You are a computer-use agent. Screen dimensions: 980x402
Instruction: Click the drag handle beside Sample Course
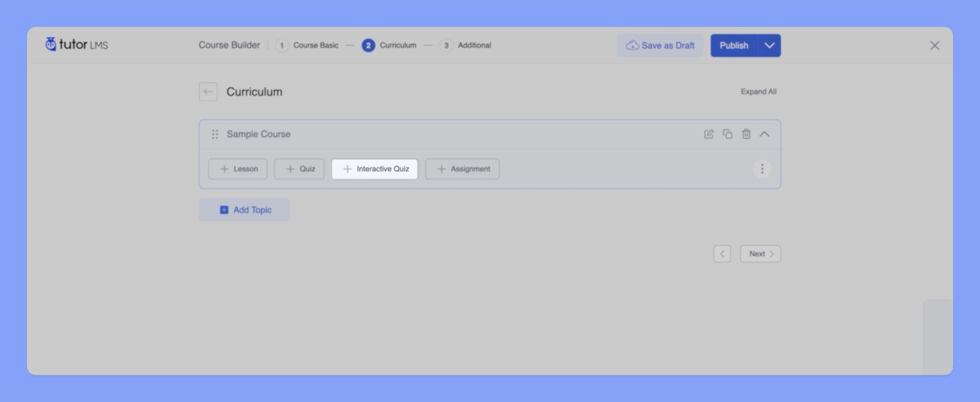coord(215,134)
